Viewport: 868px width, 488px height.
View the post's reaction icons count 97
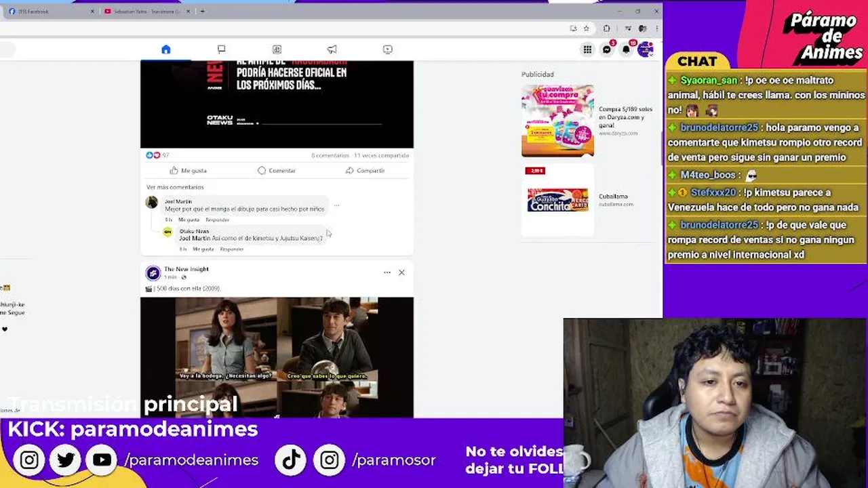pos(157,155)
